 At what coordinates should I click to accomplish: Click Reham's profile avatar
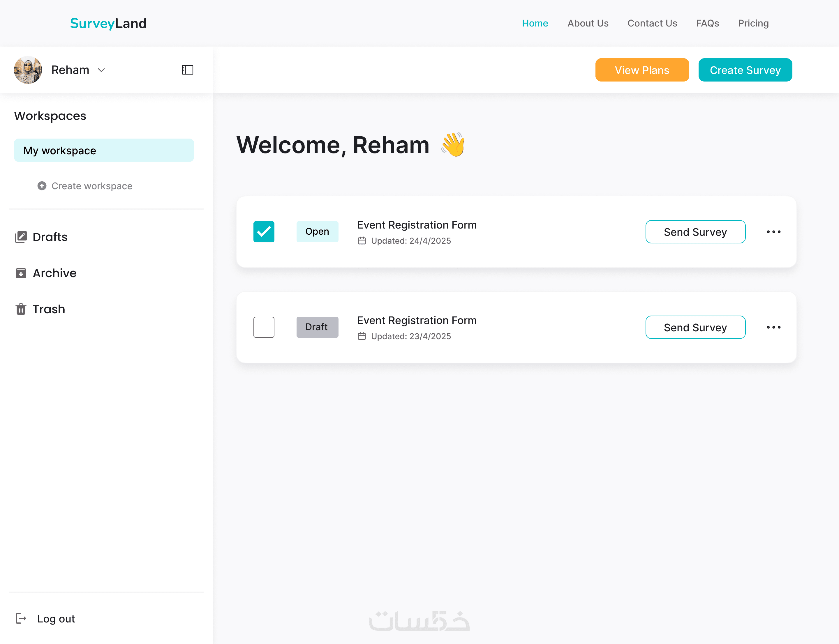click(28, 70)
